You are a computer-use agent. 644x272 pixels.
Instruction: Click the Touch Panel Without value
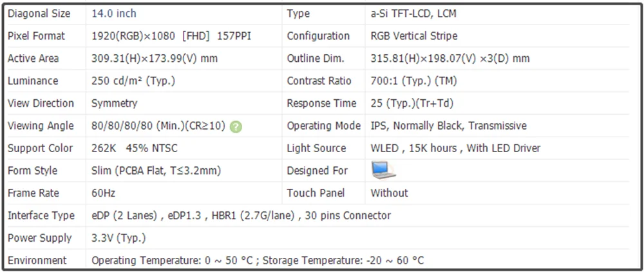click(x=390, y=193)
